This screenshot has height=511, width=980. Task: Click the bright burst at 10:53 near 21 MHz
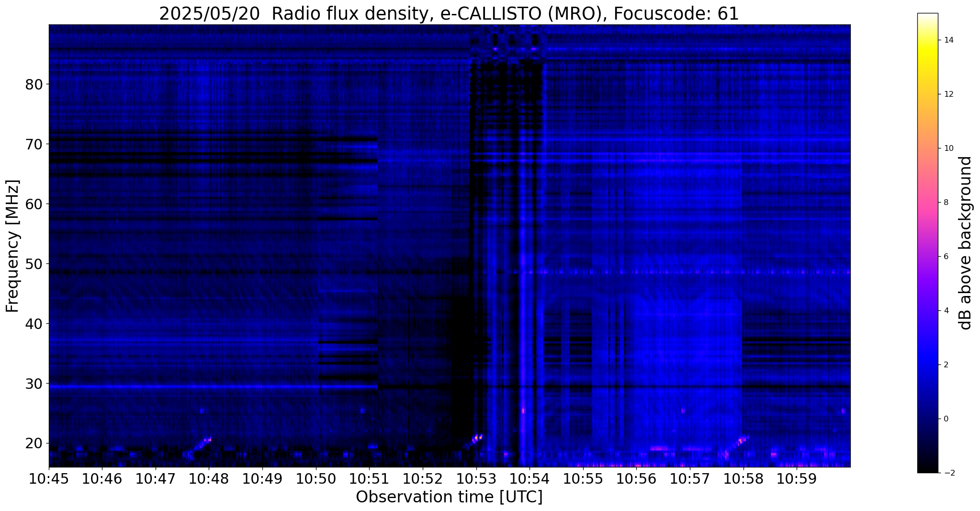coord(477,437)
